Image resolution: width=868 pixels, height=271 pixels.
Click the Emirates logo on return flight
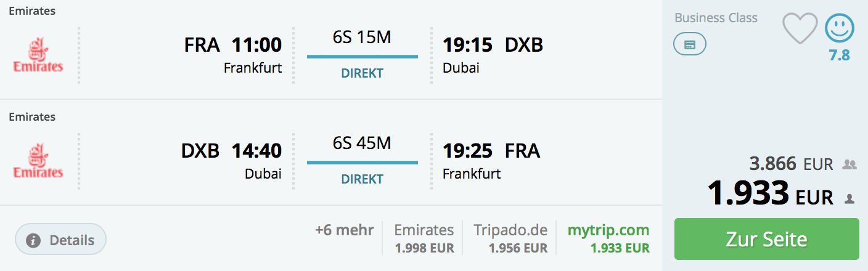(x=38, y=161)
